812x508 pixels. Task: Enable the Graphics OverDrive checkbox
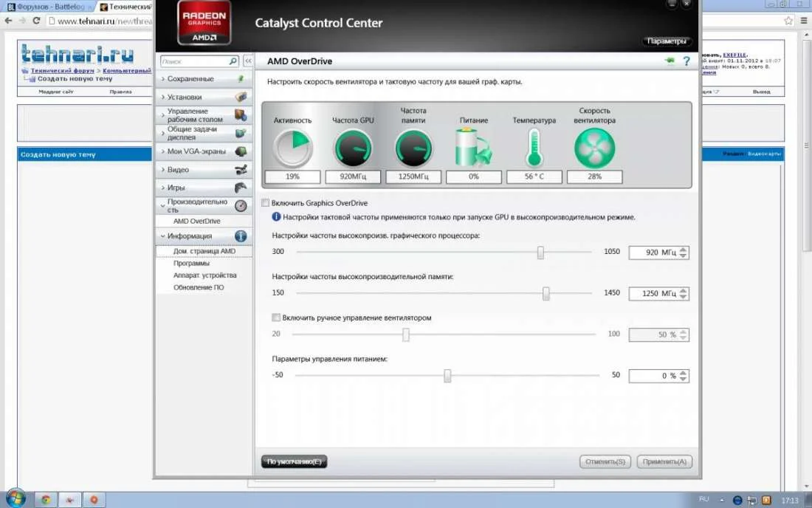pyautogui.click(x=266, y=203)
